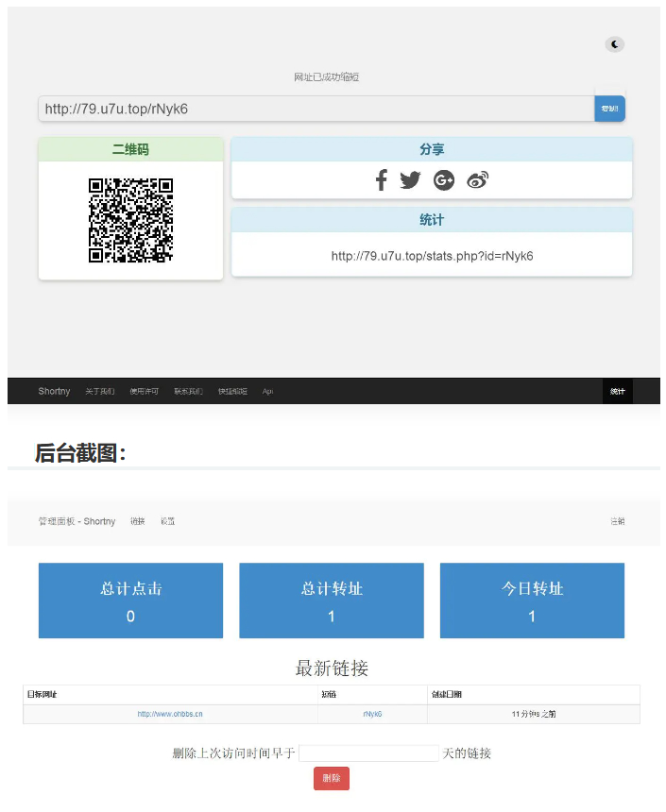The image size is (666, 812).
Task: Open 关于我们 in the dark navbar
Action: coord(100,391)
